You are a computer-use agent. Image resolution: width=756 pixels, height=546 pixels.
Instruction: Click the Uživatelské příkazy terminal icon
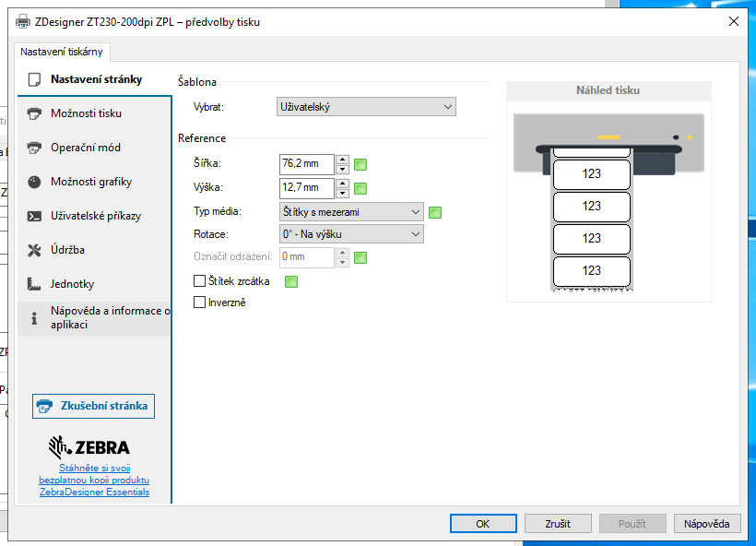[35, 216]
